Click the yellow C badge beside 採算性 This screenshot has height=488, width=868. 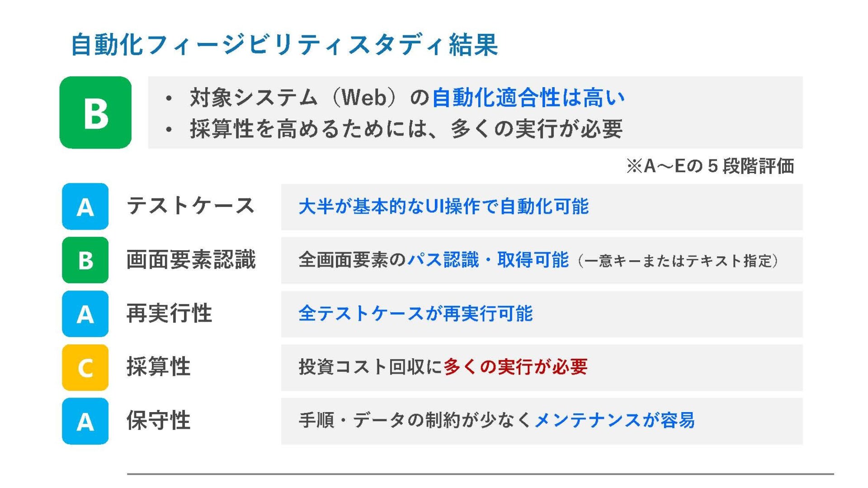pyautogui.click(x=85, y=367)
